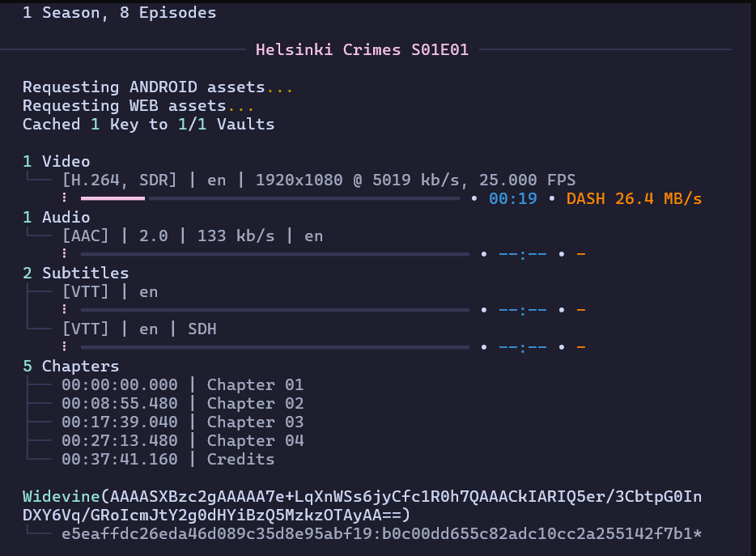Click the Widevine PSSH string
The width and height of the screenshot is (756, 556).
tap(362, 505)
